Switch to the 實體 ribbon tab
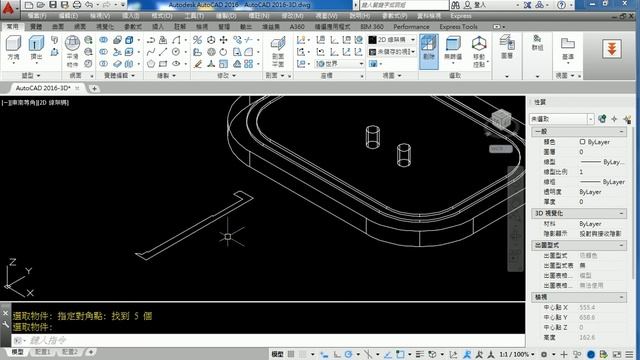The width and height of the screenshot is (640, 360). point(36,27)
